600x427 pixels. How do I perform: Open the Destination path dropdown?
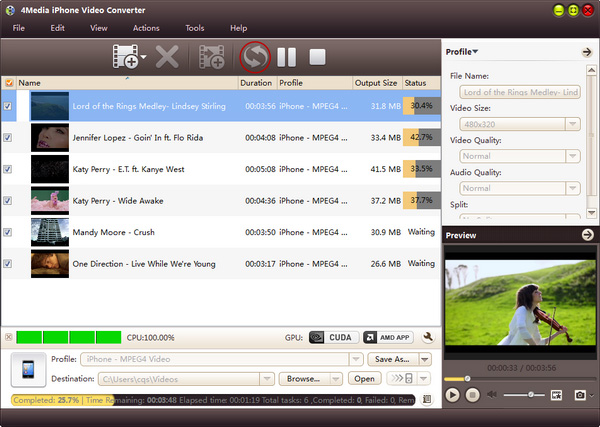click(x=266, y=379)
